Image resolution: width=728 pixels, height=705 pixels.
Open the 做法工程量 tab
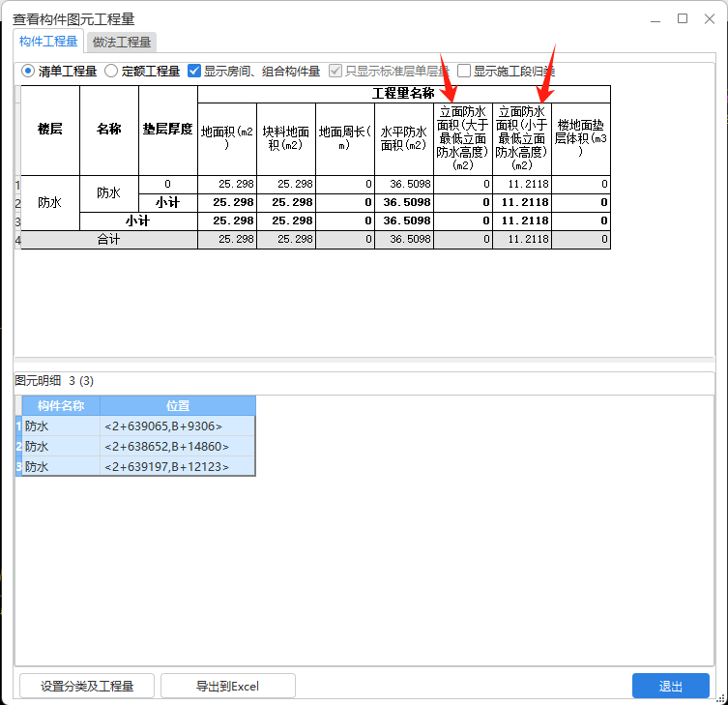[122, 43]
